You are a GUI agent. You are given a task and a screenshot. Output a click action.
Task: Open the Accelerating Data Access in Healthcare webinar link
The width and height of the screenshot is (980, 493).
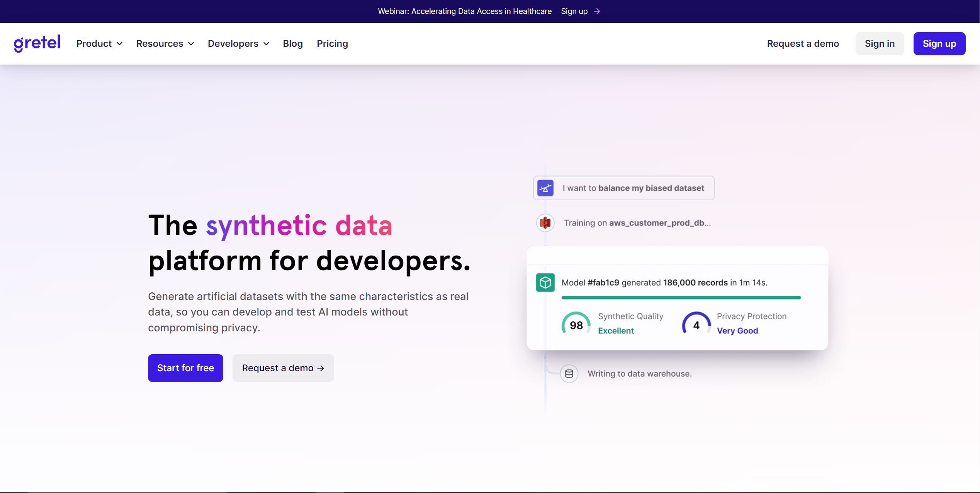pos(464,11)
